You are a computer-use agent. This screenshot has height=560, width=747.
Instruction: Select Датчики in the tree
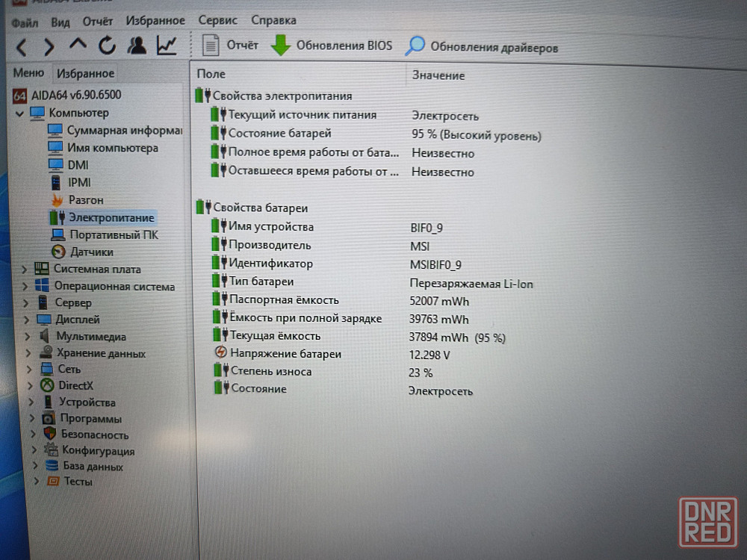pyautogui.click(x=91, y=252)
